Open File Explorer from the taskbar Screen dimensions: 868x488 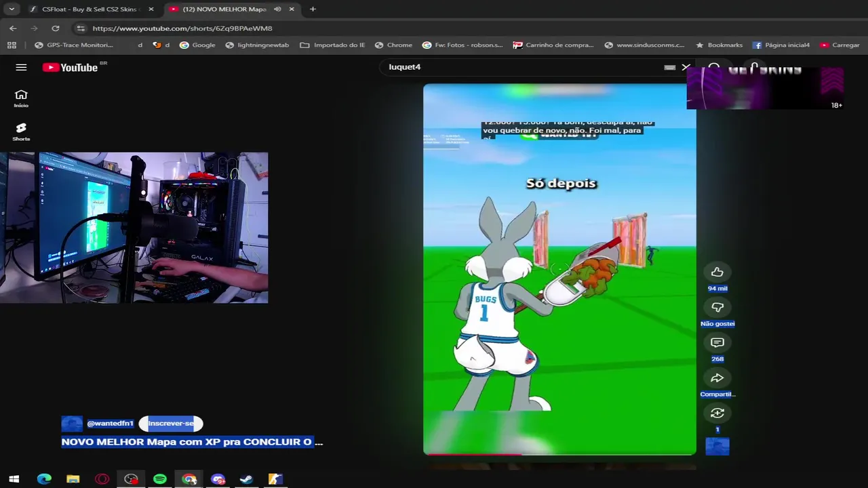coord(73,479)
